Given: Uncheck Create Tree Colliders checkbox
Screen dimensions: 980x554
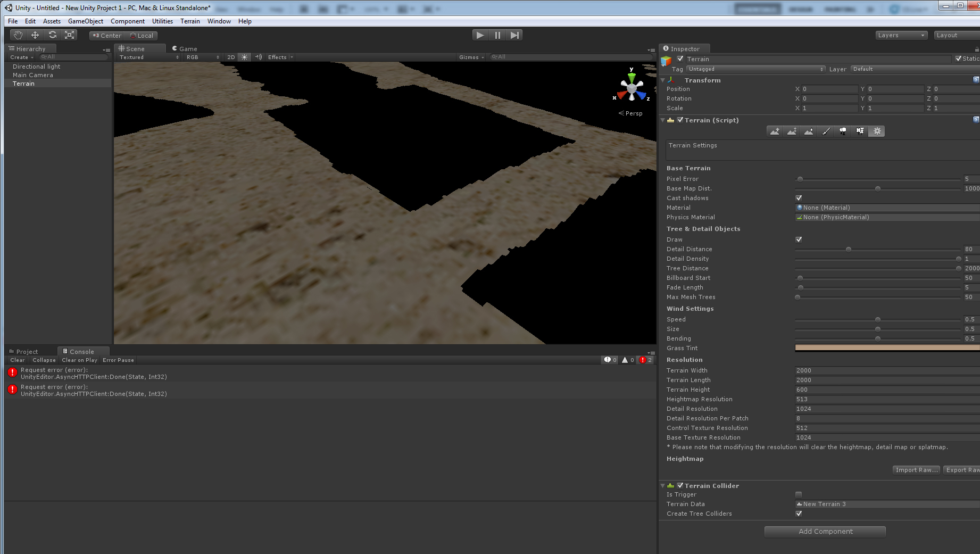Looking at the screenshot, I should click(x=799, y=514).
